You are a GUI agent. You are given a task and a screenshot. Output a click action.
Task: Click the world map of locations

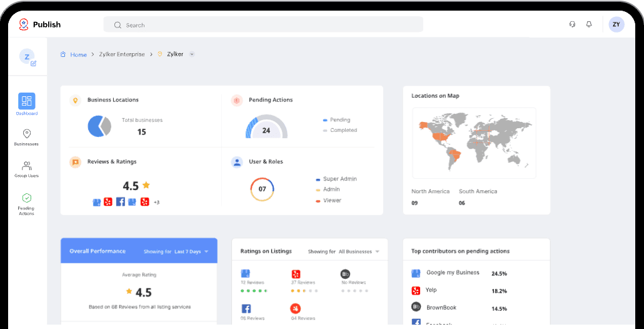tap(473, 143)
